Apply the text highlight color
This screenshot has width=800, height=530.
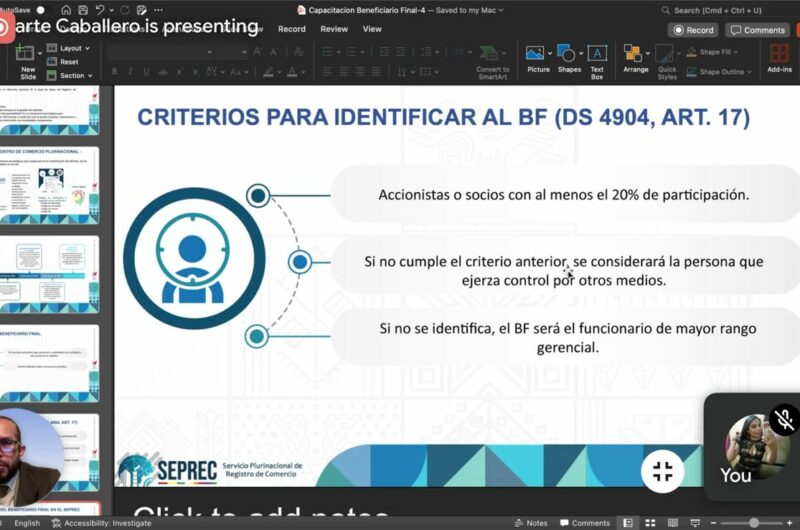point(268,72)
